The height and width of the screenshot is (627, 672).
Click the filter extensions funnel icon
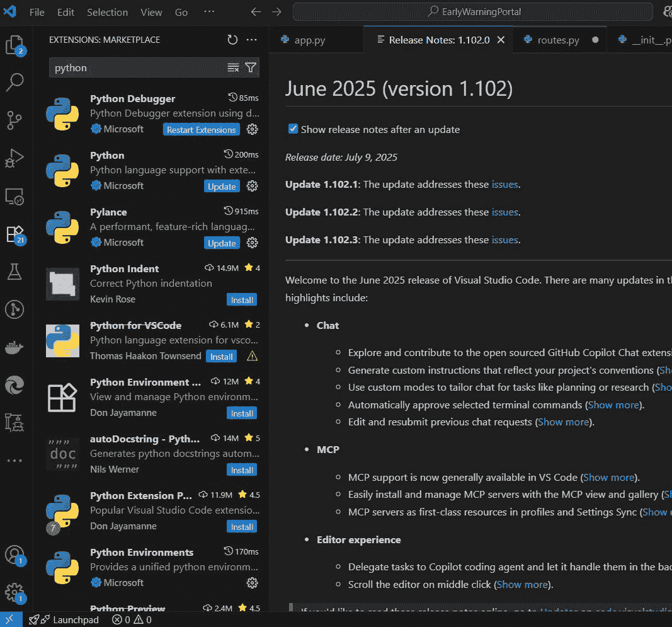pos(251,67)
